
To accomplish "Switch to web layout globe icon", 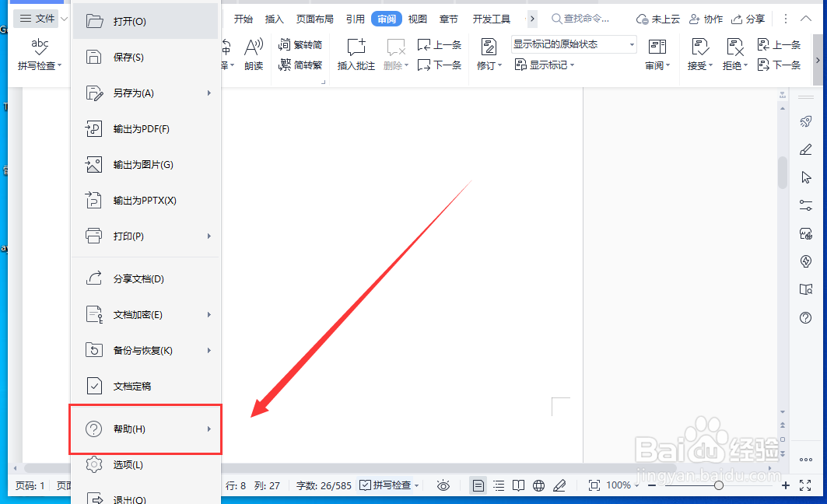I will click(x=538, y=485).
